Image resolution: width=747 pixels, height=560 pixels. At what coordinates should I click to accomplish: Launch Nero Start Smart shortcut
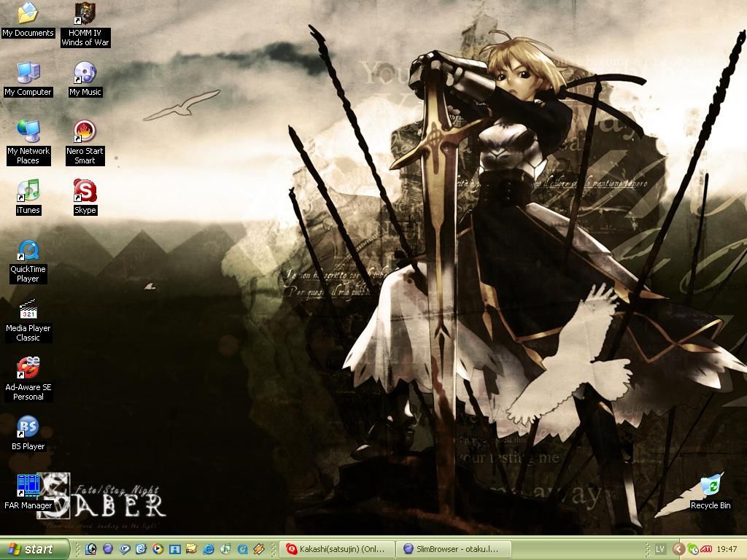click(x=85, y=143)
